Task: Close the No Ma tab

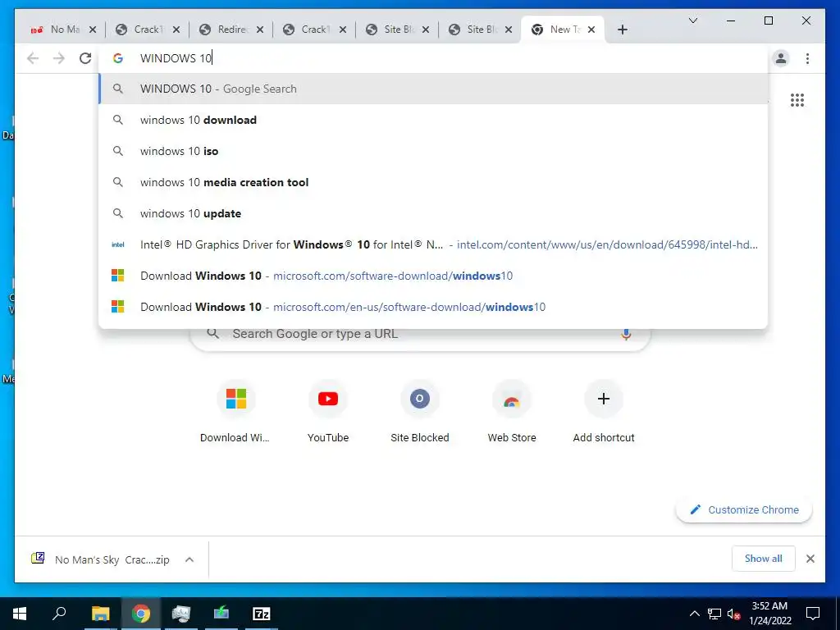Action: click(92, 30)
